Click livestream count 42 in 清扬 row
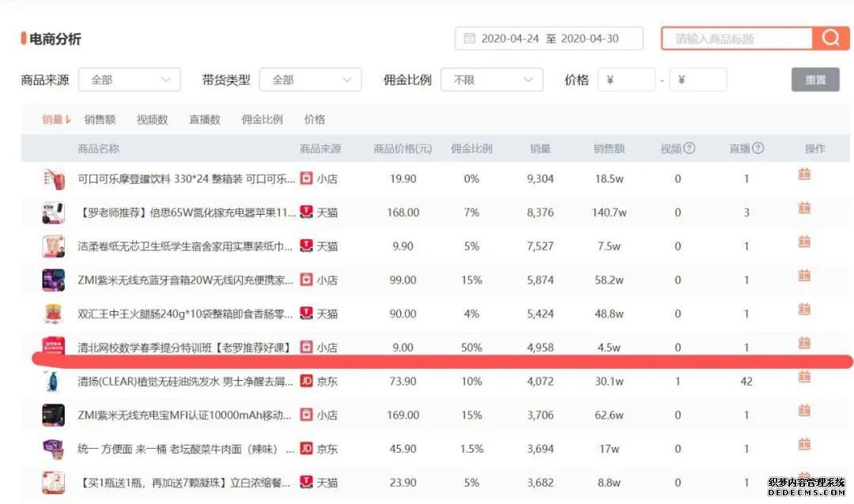This screenshot has width=854, height=504. (x=746, y=381)
